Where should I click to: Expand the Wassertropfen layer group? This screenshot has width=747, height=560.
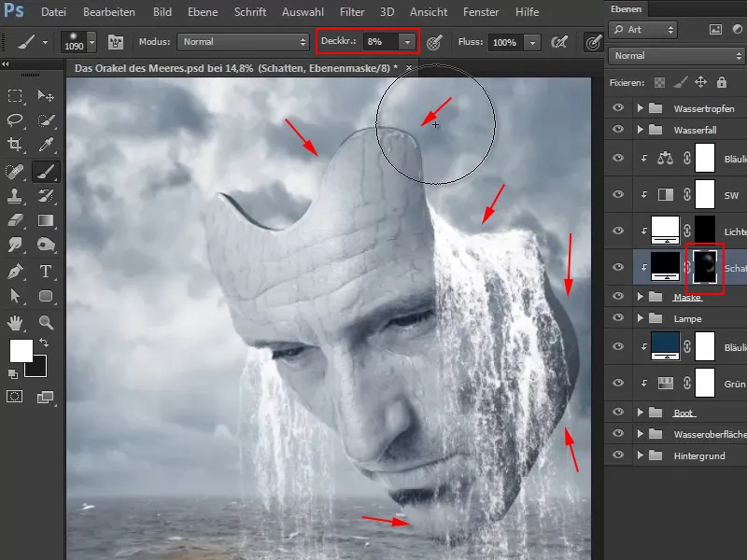tap(641, 108)
